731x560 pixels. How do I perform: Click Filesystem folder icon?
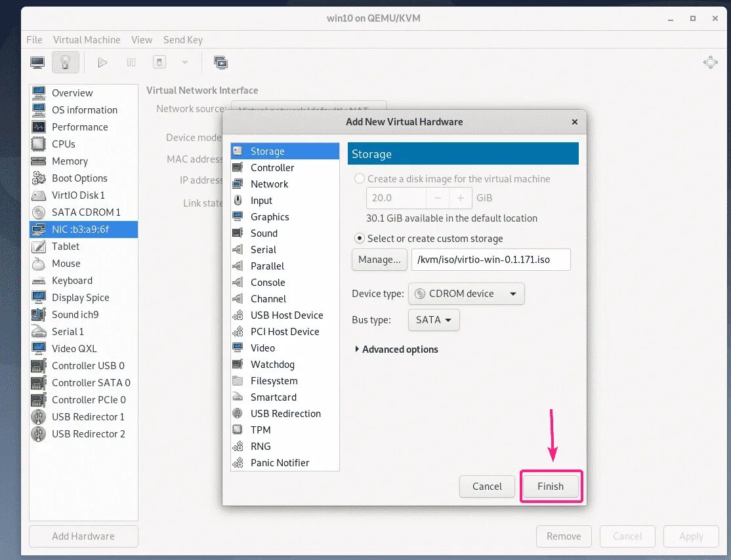pos(238,380)
